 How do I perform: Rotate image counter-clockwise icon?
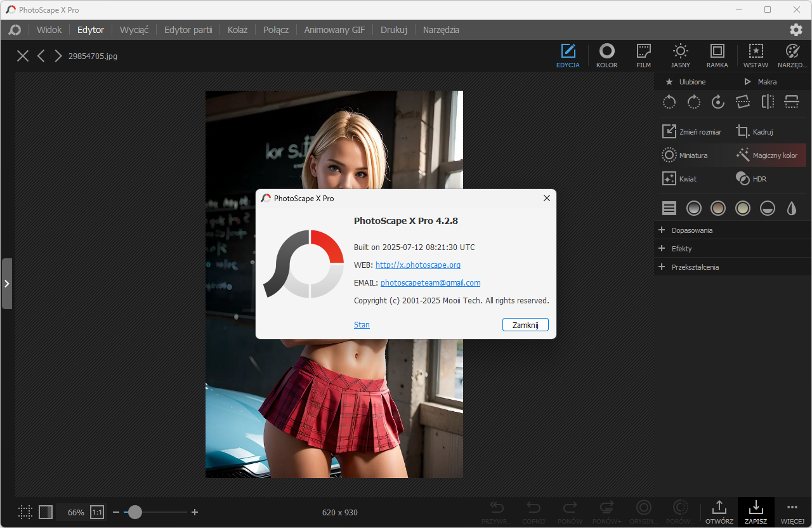pos(669,102)
